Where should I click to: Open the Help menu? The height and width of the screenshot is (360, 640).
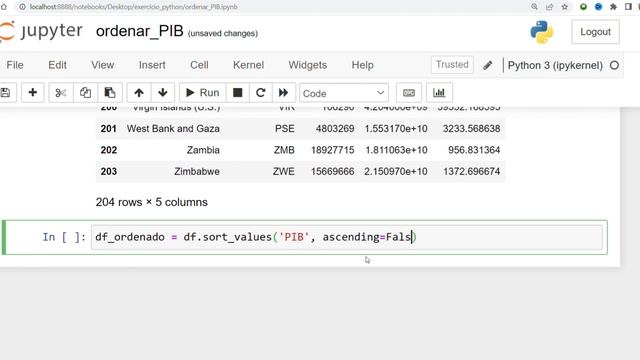click(x=362, y=65)
